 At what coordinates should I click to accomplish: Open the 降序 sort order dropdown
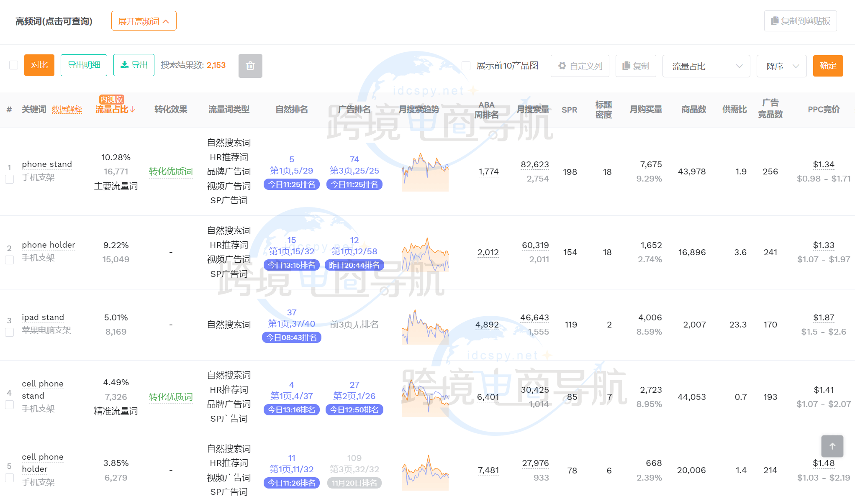781,66
